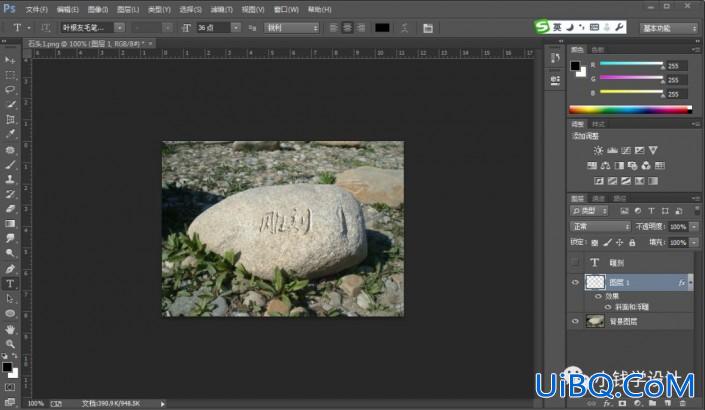Viewport: 705px width, 410px height.
Task: Add a Curves adjustment layer
Action: click(x=626, y=150)
